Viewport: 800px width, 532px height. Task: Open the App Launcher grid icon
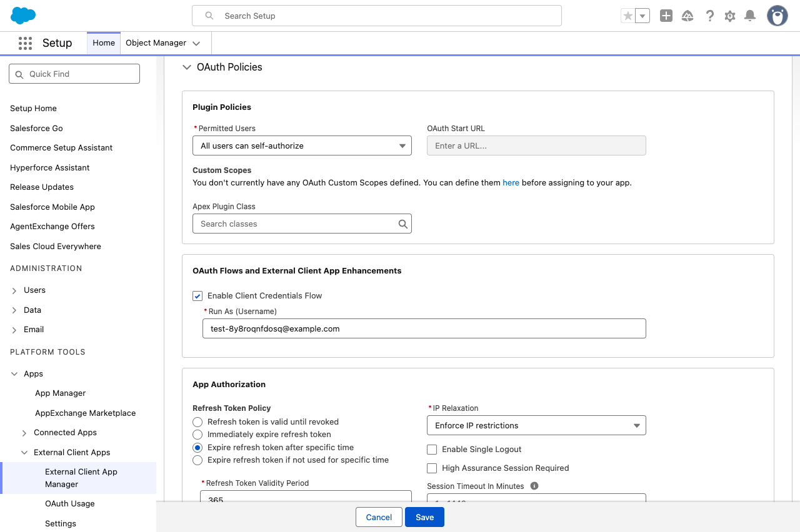click(25, 43)
